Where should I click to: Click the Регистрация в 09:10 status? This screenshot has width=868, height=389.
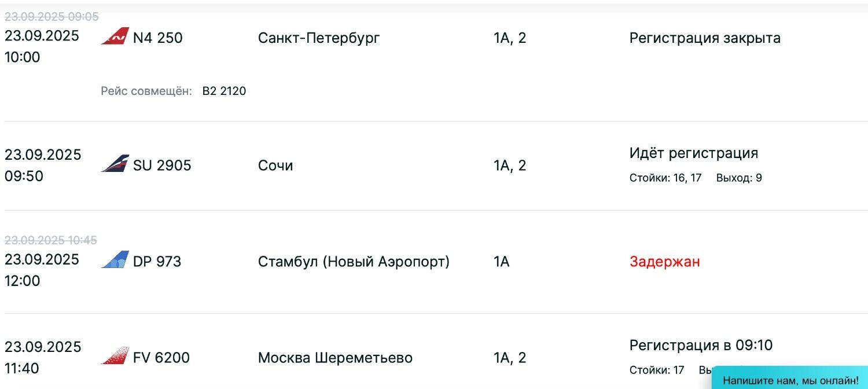point(701,346)
